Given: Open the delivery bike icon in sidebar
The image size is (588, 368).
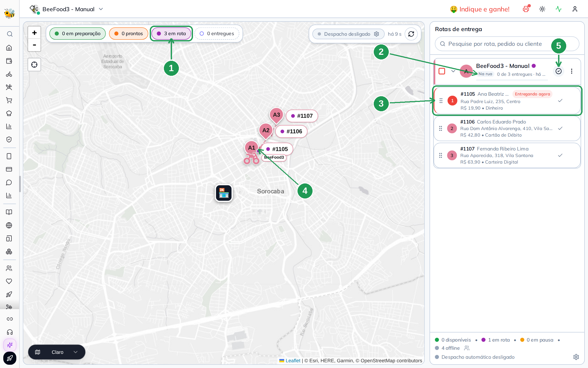Looking at the screenshot, I should click(9, 74).
